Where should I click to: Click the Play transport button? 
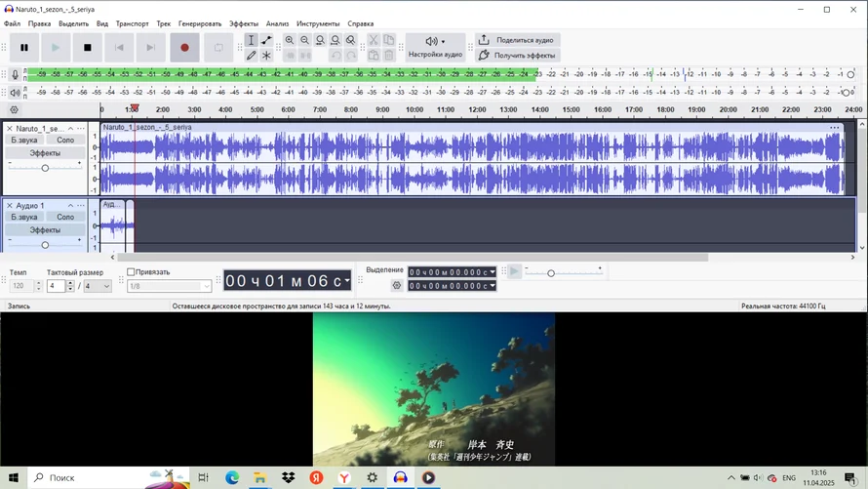(x=56, y=48)
